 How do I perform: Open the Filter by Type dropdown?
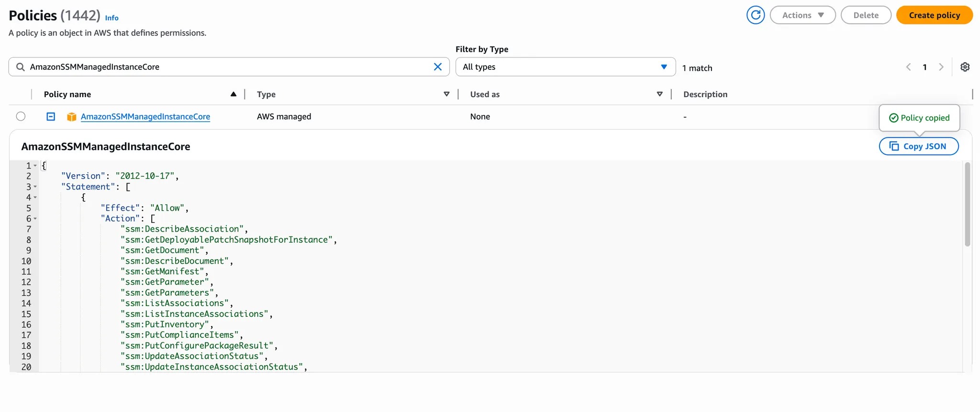(565, 67)
